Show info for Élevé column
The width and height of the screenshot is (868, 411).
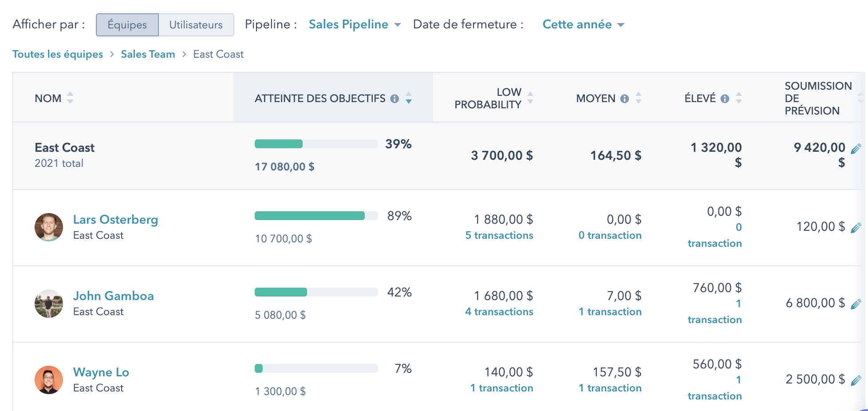click(725, 99)
